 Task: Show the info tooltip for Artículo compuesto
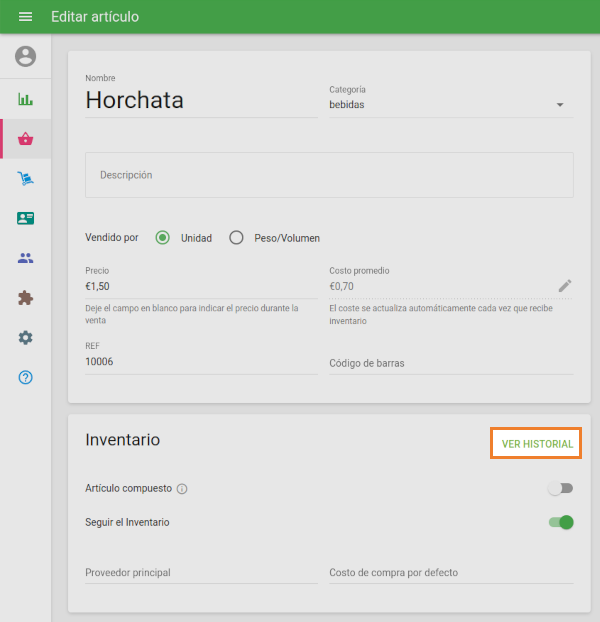click(x=182, y=489)
